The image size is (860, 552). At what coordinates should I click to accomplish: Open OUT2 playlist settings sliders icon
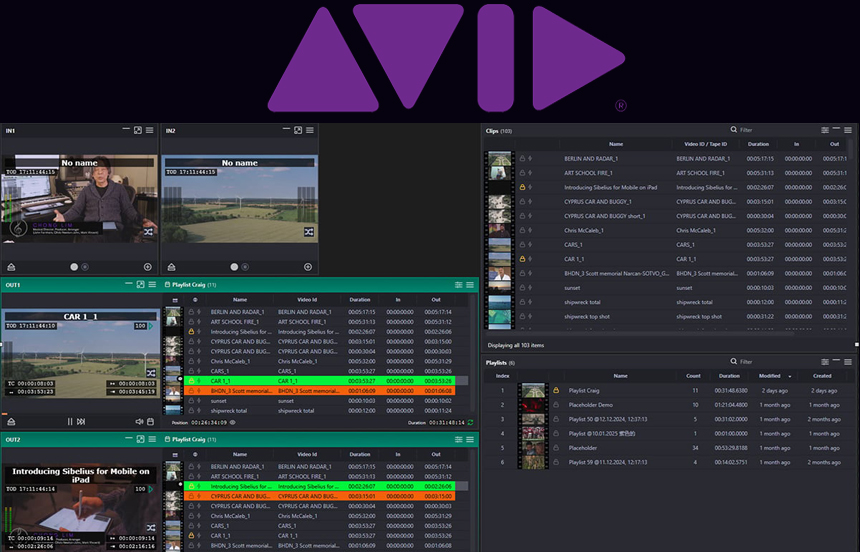(459, 440)
